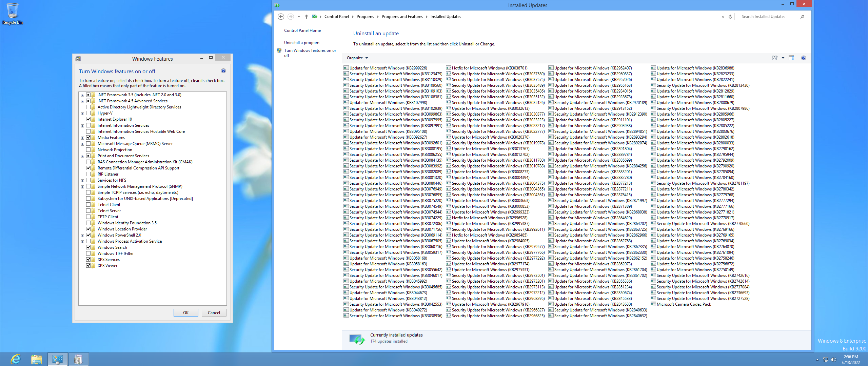This screenshot has height=366, width=868.
Task: Click the Installed Updates title bar icon
Action: [x=277, y=5]
